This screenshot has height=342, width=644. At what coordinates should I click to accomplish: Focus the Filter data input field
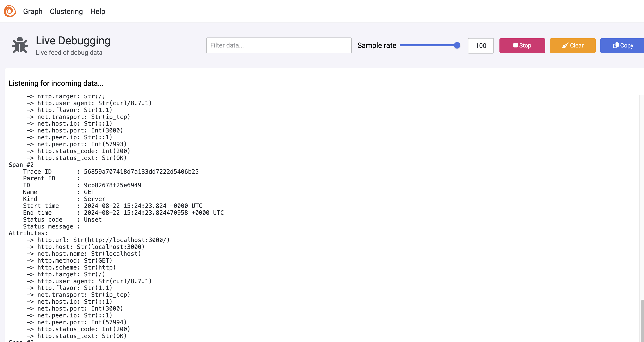pos(279,45)
